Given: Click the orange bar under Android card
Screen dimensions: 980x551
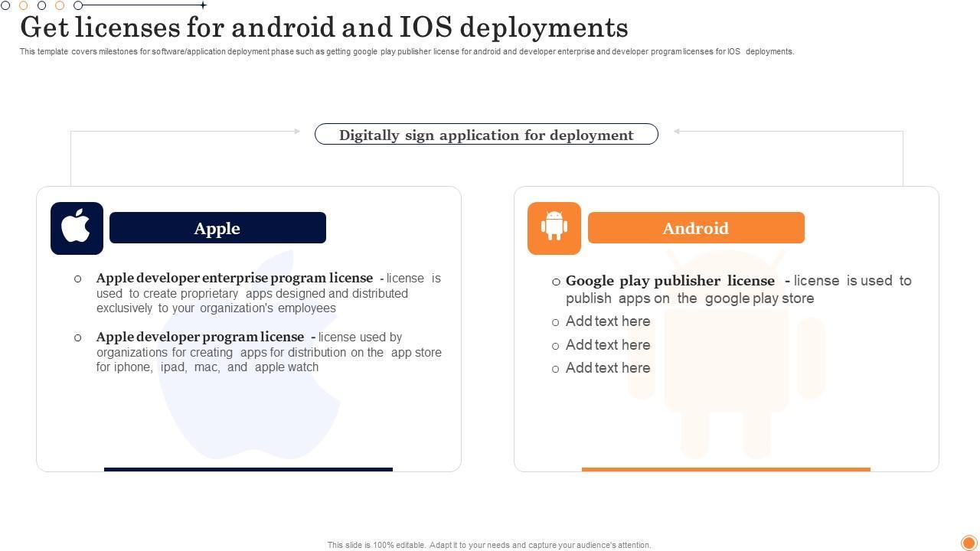Looking at the screenshot, I should (726, 469).
